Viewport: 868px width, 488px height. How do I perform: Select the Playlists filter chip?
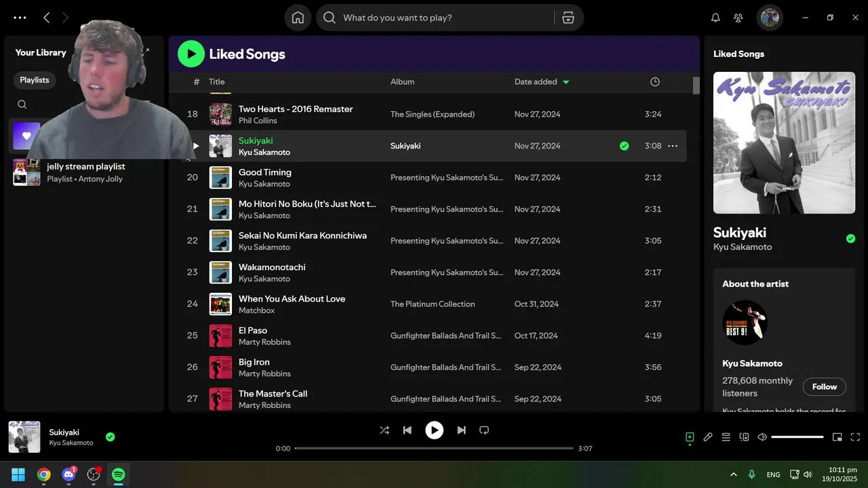point(35,80)
